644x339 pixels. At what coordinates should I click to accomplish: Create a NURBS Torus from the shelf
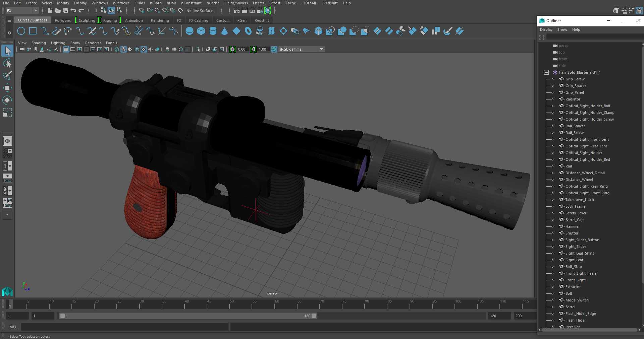pos(248,31)
